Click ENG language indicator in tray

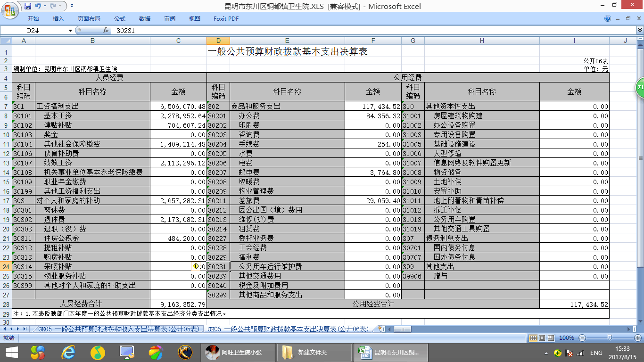[596, 353]
